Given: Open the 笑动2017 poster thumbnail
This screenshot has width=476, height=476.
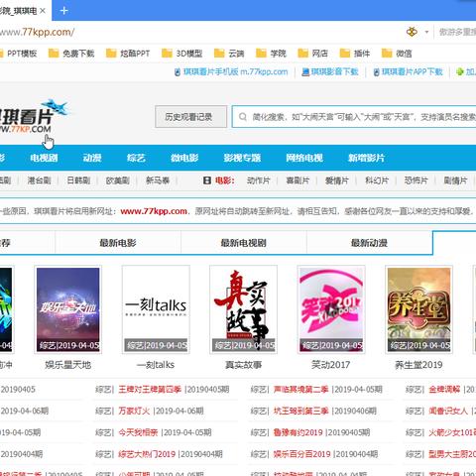Looking at the screenshot, I should point(331,309).
